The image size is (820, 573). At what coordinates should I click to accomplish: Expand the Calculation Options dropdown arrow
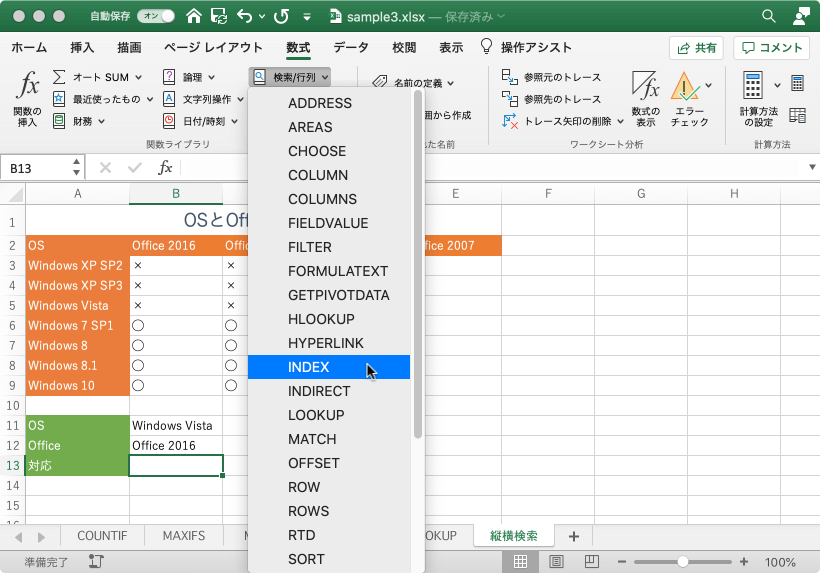(x=777, y=85)
